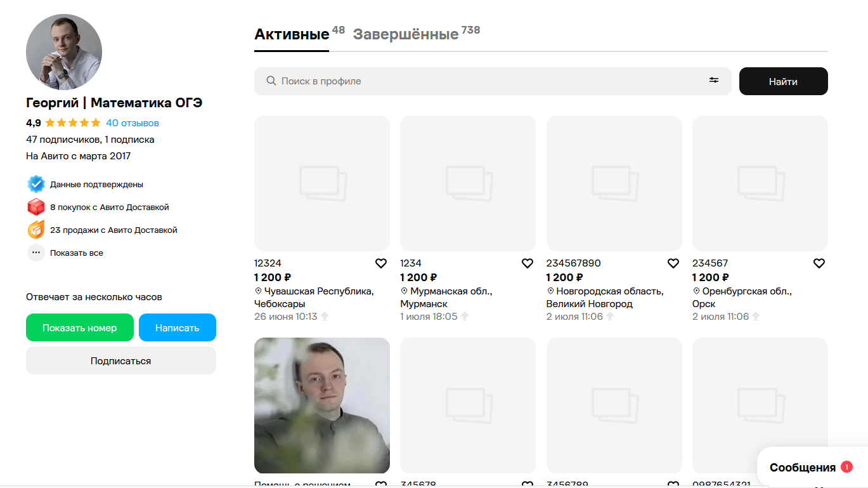Click the Подписаться button
Image resolution: width=868 pixels, height=488 pixels.
click(121, 360)
